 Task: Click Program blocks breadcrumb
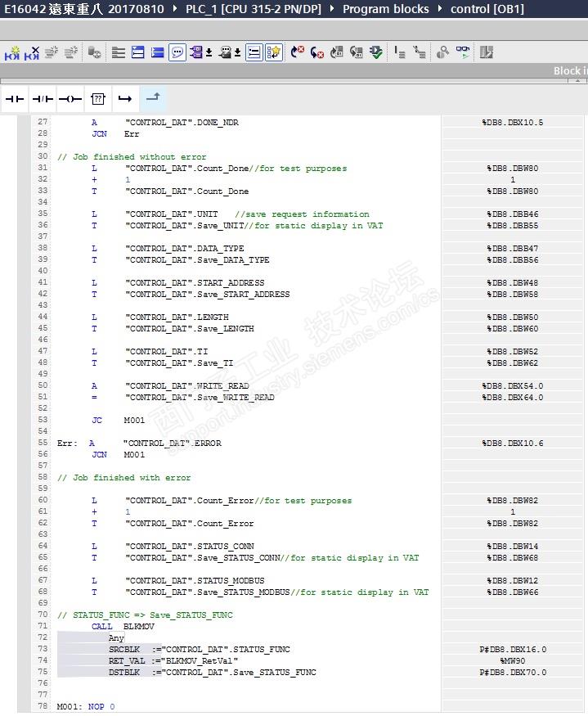pyautogui.click(x=386, y=9)
